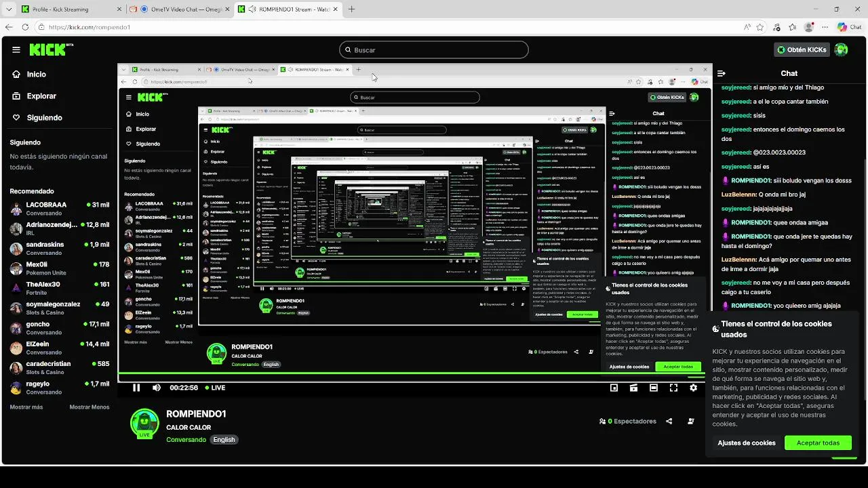Jump to LIVE indicator in player
The image size is (868, 488).
[x=215, y=388]
